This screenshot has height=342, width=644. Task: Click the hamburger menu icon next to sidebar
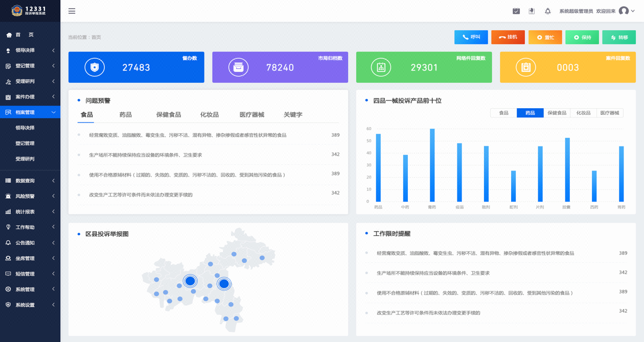[x=72, y=11]
